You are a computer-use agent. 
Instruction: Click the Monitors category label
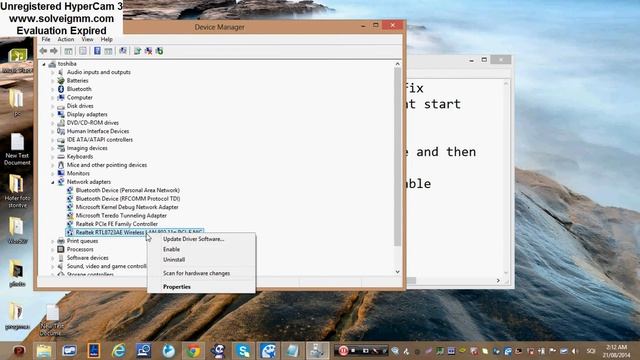pyautogui.click(x=78, y=173)
